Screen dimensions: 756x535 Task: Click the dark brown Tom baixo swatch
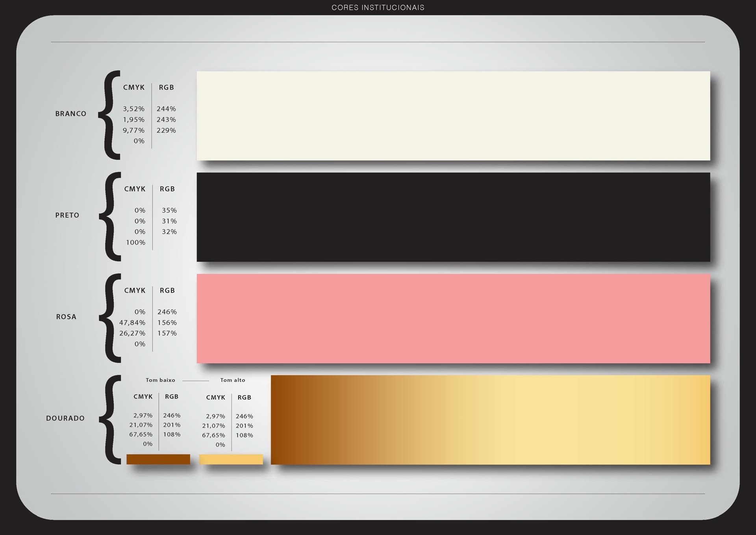158,459
